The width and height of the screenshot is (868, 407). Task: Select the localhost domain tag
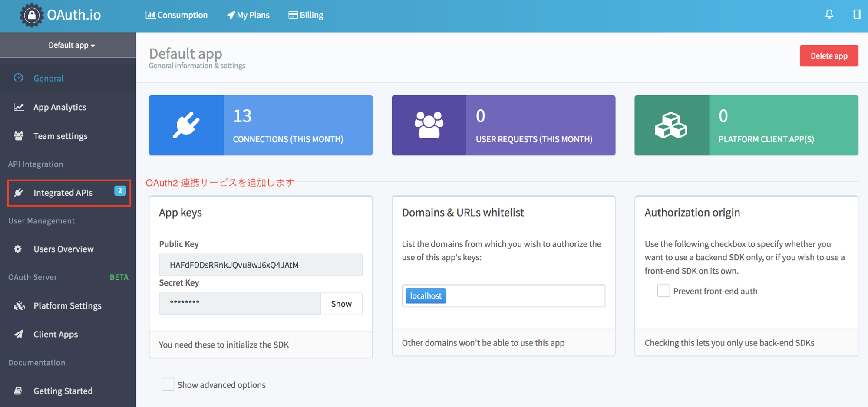(x=426, y=296)
